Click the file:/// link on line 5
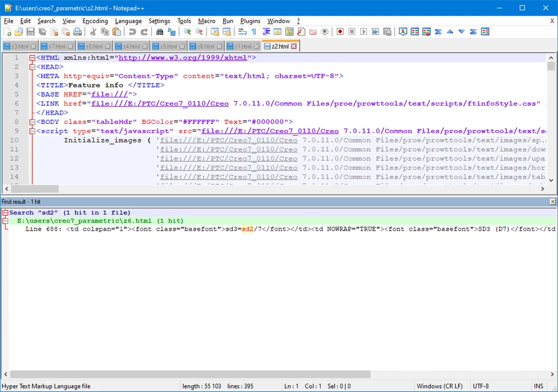Screen dimensions: 558x392 click(109, 94)
